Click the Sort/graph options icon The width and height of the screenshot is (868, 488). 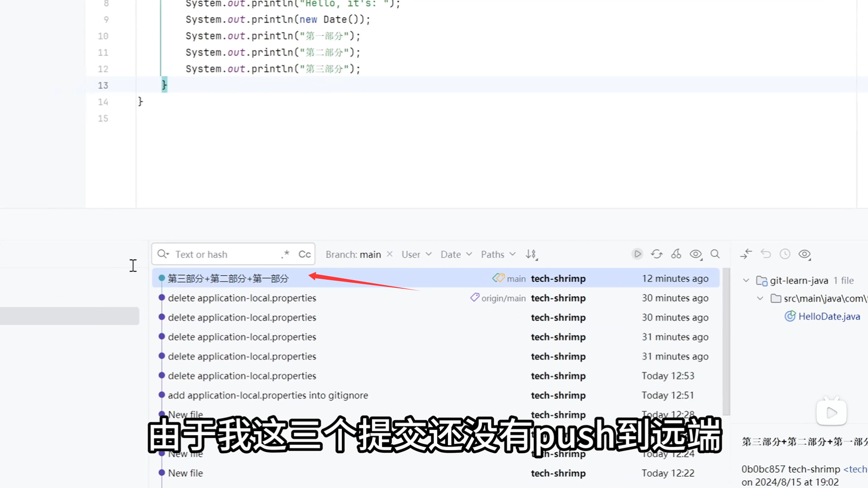click(x=531, y=254)
